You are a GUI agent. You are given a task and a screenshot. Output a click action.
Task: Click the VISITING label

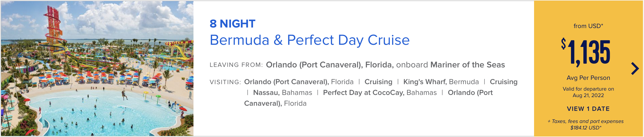tap(225, 82)
